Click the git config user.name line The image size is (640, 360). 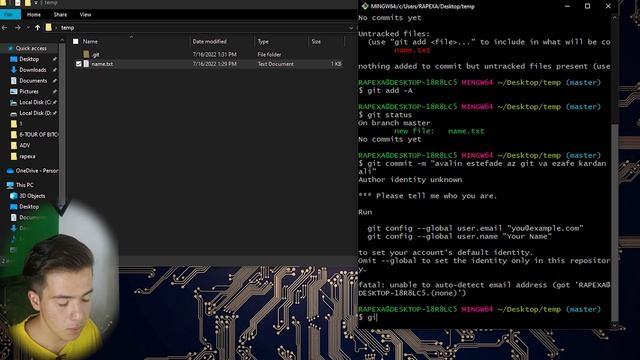[459, 236]
